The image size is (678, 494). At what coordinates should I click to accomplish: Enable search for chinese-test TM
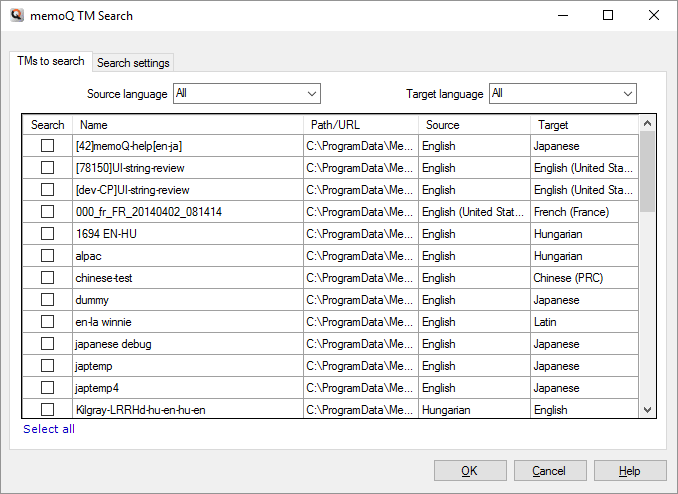click(x=47, y=278)
